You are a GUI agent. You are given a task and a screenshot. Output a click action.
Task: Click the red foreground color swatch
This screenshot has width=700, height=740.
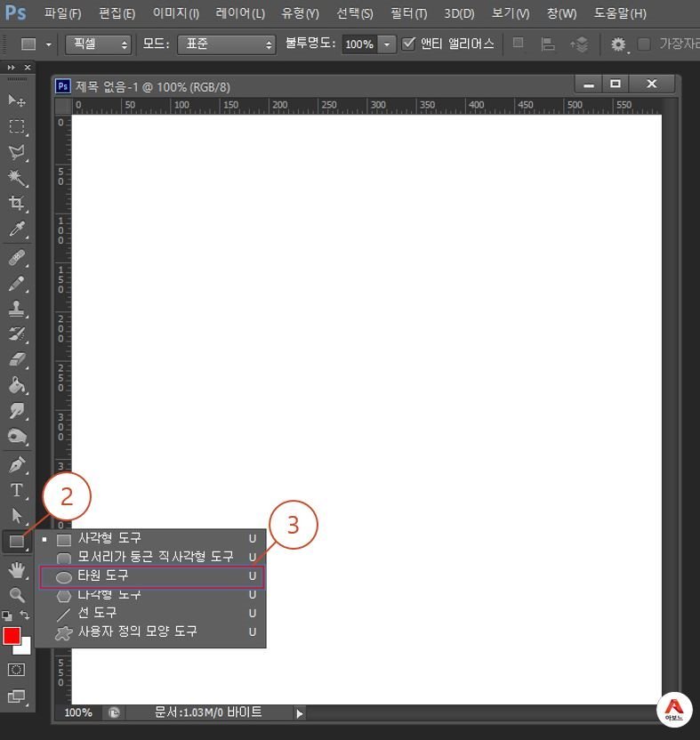click(x=12, y=636)
